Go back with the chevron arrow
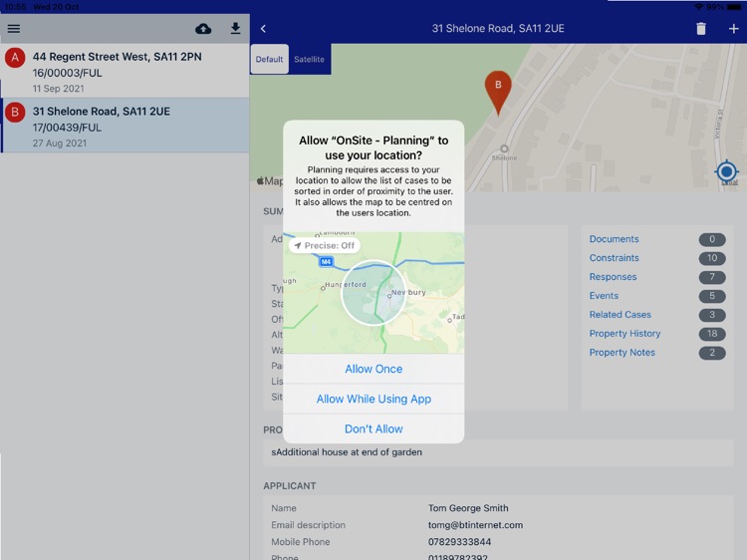747x560 pixels. point(263,29)
